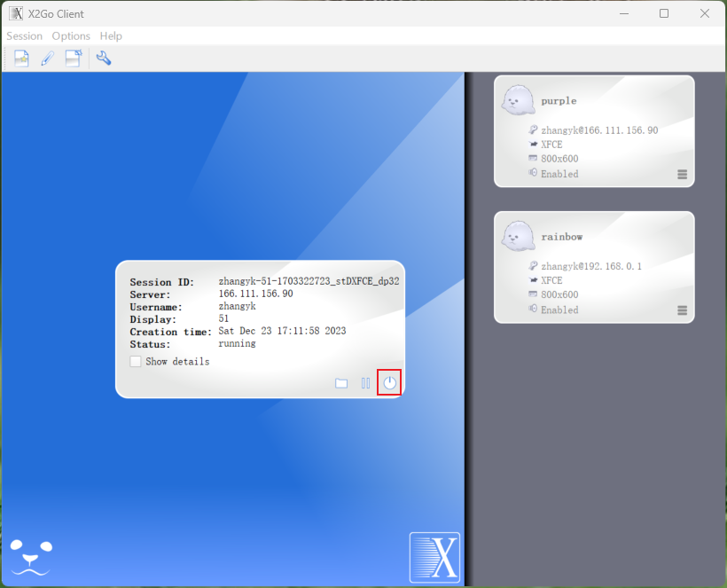727x588 pixels.
Task: Open preferences with the wrench icon
Action: click(104, 59)
